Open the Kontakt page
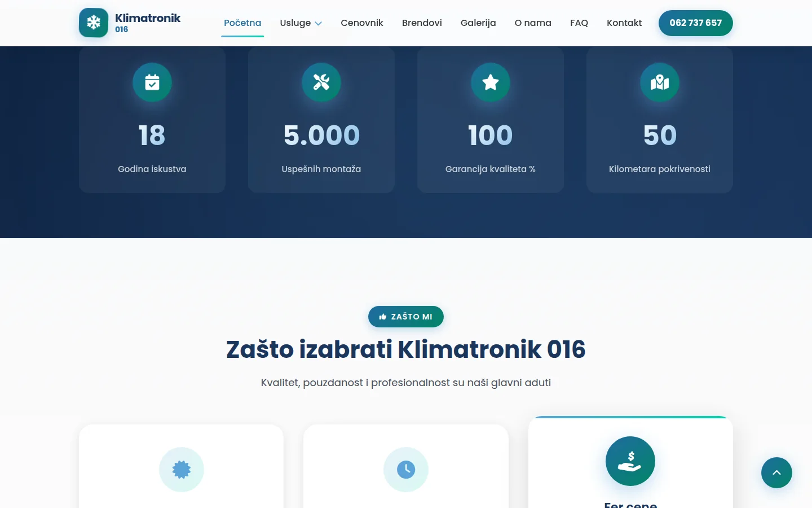 point(624,23)
